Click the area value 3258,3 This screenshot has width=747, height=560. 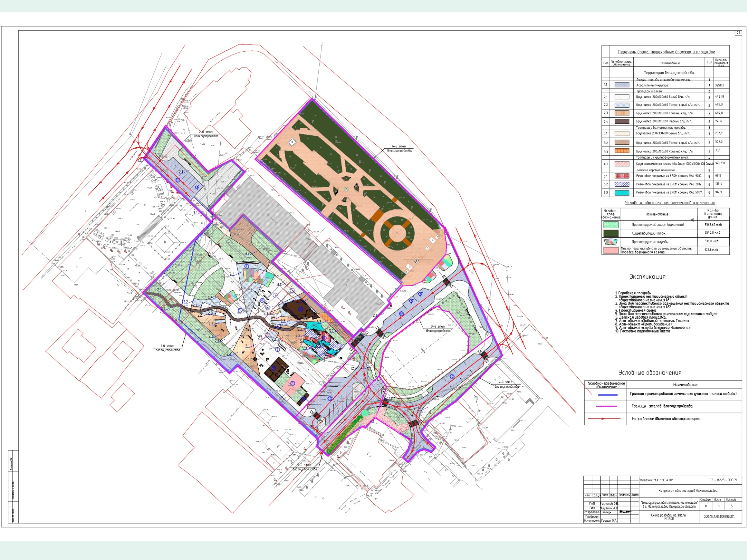click(x=719, y=86)
